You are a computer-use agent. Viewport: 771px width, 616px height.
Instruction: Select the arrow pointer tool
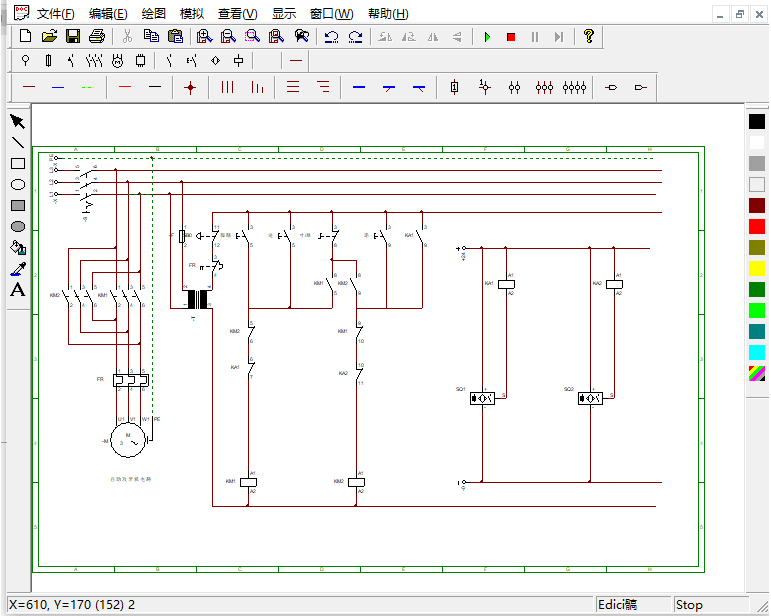pos(17,121)
